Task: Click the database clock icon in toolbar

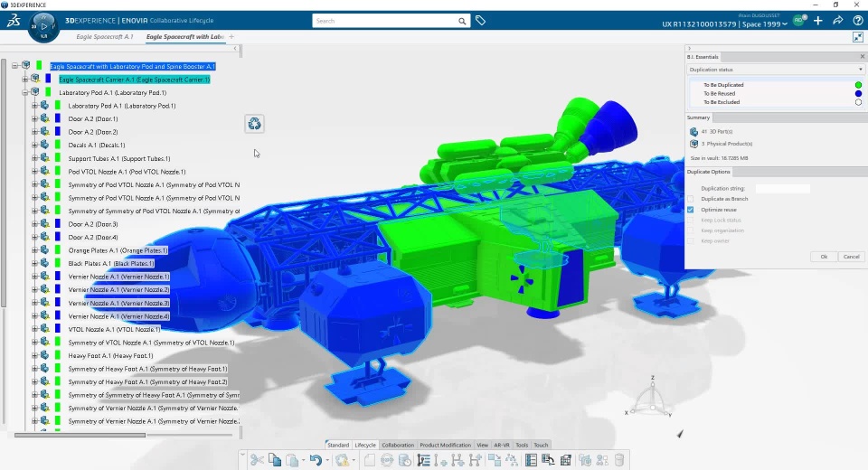Action: tap(405, 459)
